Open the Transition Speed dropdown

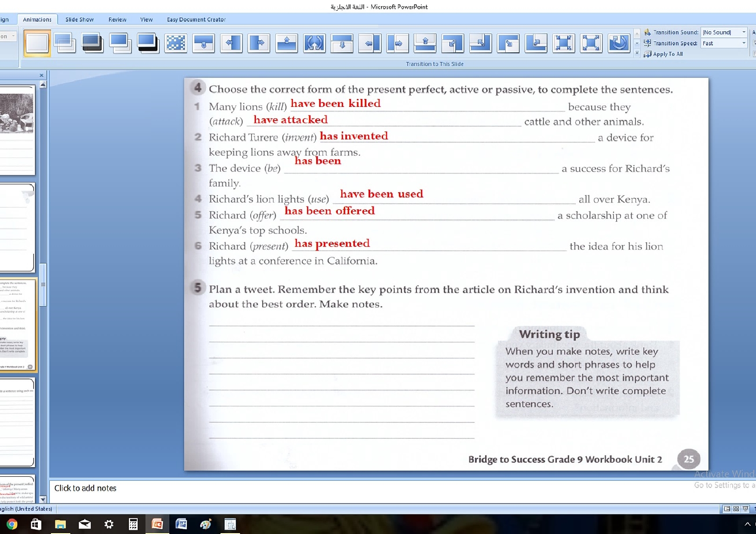(x=744, y=43)
